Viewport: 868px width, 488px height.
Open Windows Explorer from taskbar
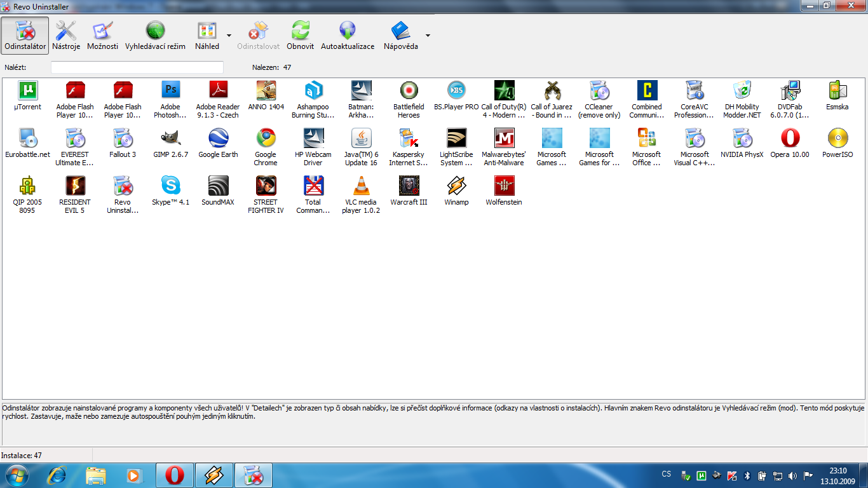pos(96,475)
